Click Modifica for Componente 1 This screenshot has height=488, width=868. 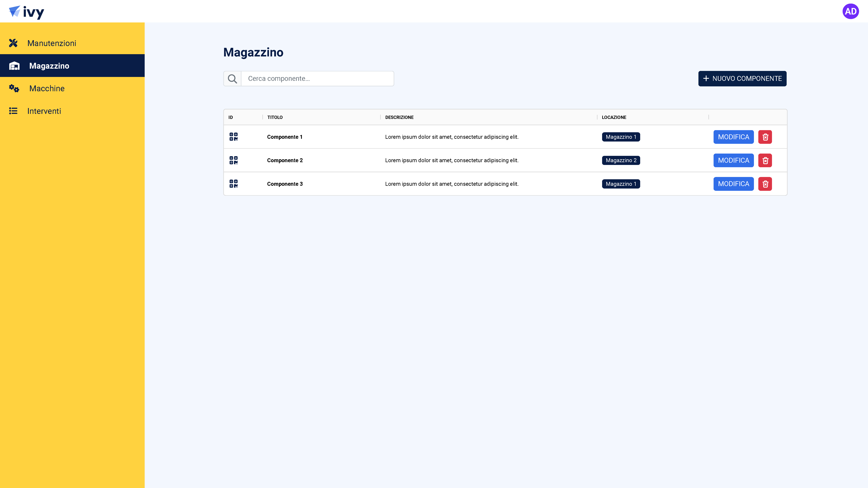click(x=734, y=137)
